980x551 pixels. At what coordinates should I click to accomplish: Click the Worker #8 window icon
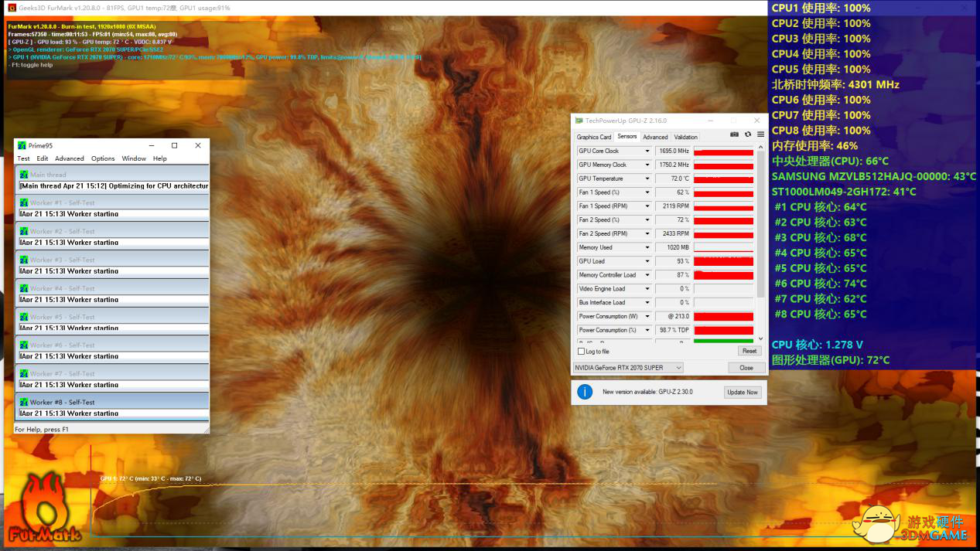24,402
